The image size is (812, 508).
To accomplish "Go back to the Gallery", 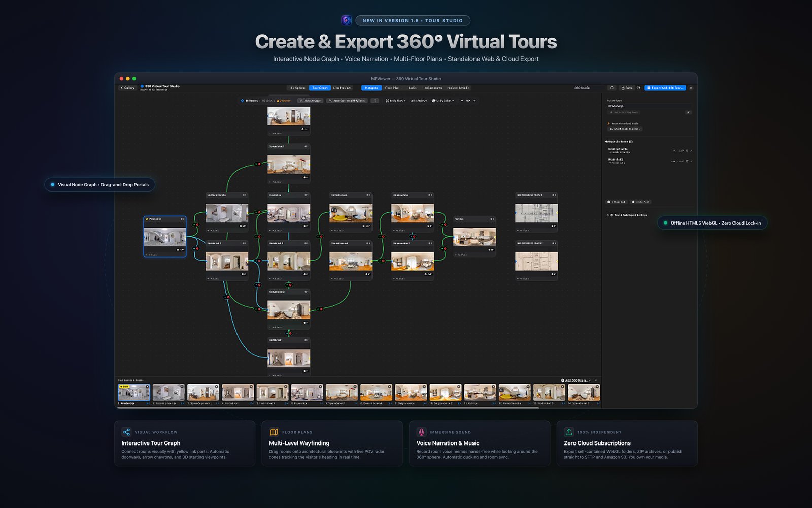I will click(x=127, y=88).
